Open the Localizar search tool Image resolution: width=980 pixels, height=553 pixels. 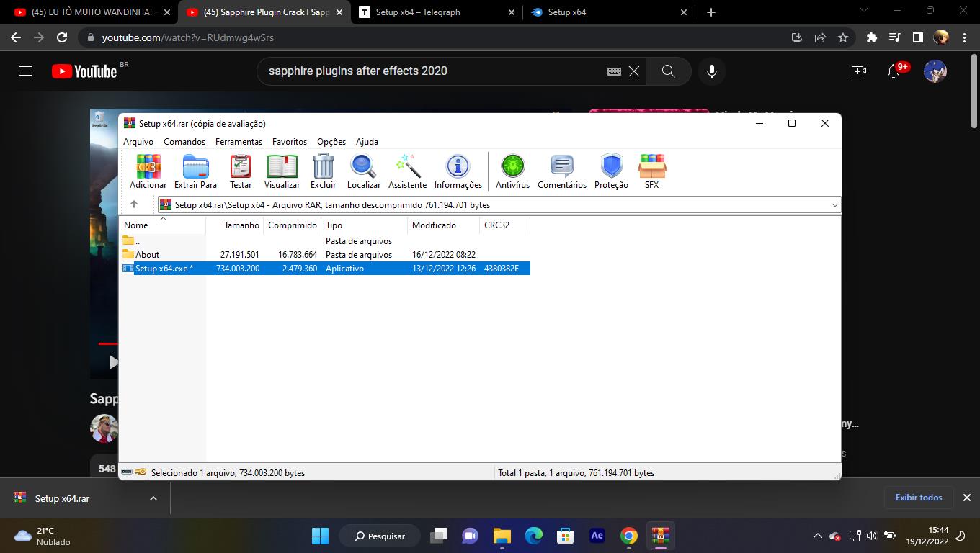tap(363, 171)
